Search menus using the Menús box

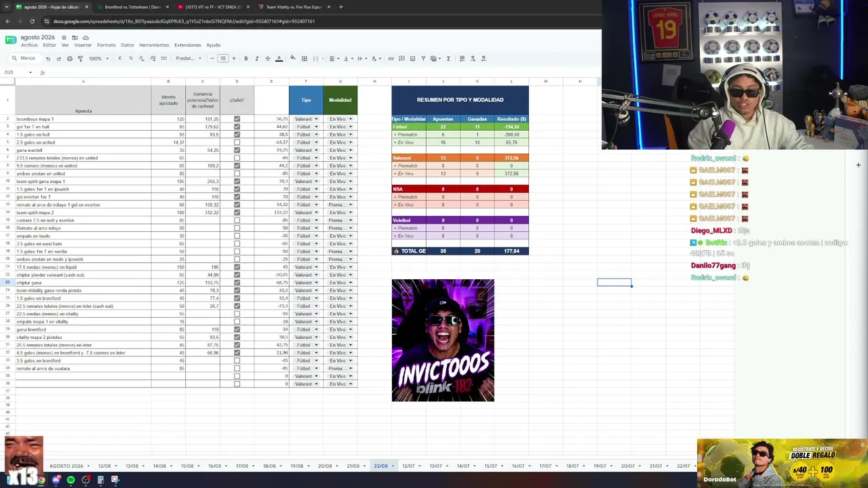[24, 58]
